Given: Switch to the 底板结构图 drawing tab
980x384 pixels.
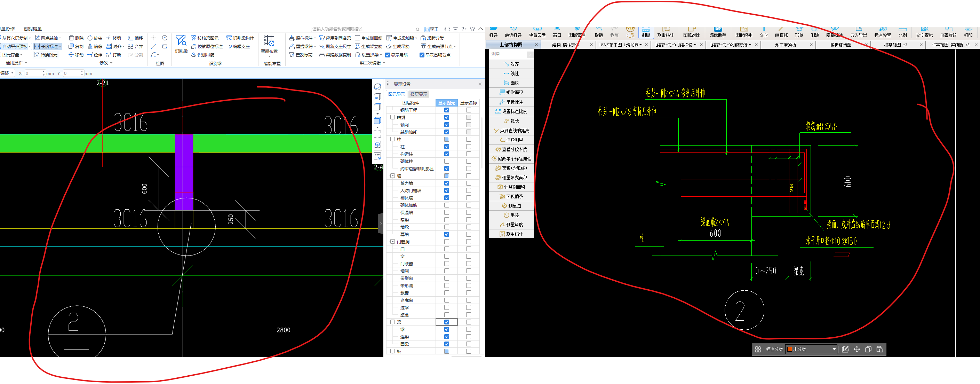Looking at the screenshot, I should click(x=840, y=45).
